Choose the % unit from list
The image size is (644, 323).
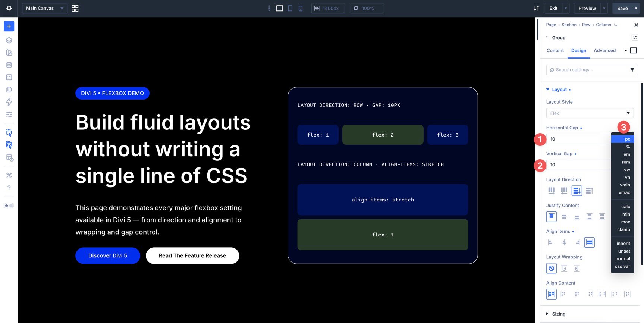pos(622,147)
